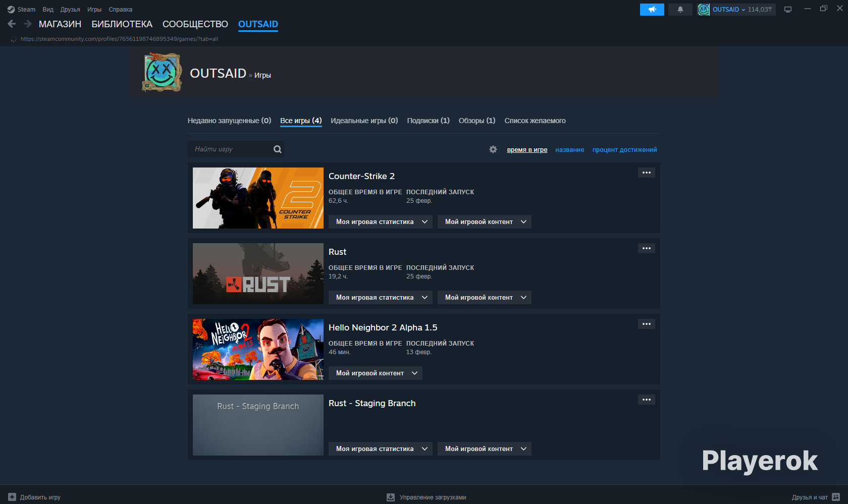Viewport: 848px width, 504px height.
Task: Expand Counter-Strike 2 game content dropdown
Action: 485,222
